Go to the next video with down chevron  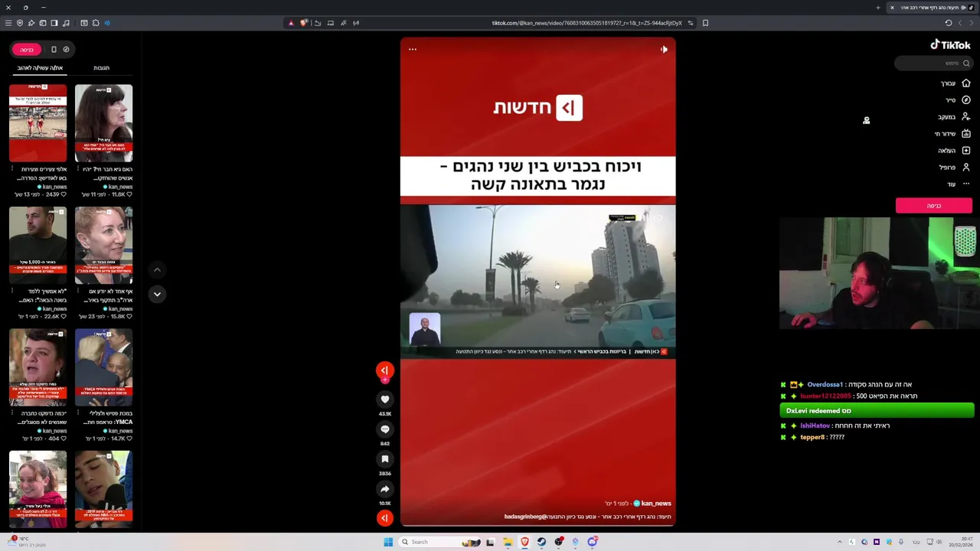[157, 294]
